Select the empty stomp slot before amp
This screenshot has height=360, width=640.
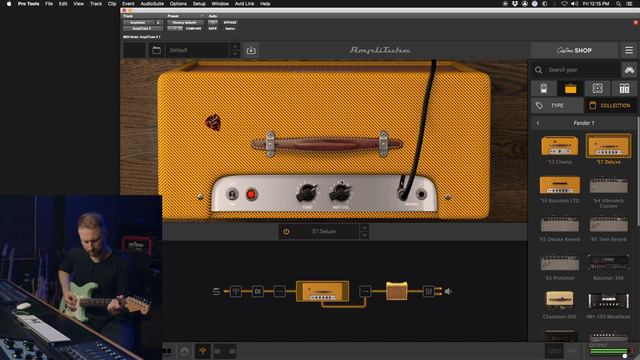[x=280, y=291]
